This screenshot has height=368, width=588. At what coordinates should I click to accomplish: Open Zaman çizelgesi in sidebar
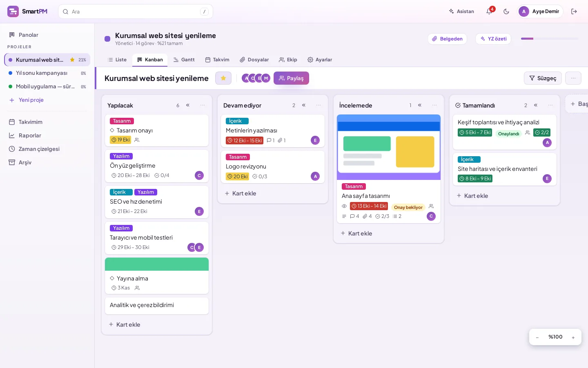(x=47, y=149)
